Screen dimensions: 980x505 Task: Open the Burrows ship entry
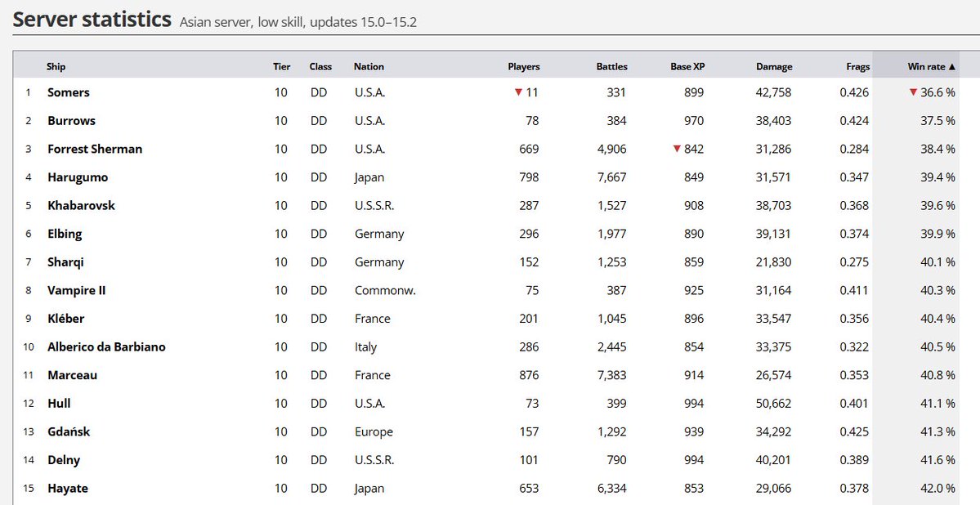pos(71,121)
